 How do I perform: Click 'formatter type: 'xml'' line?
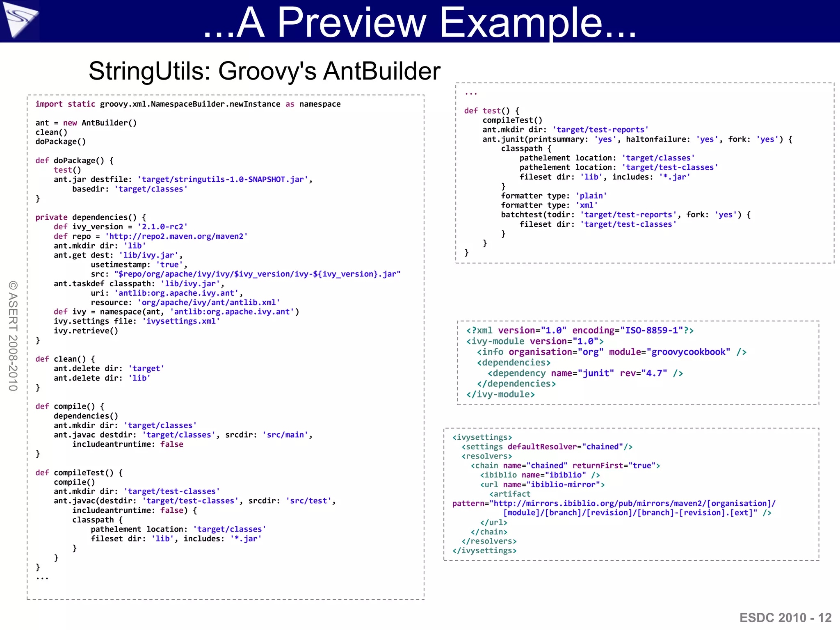pos(549,205)
